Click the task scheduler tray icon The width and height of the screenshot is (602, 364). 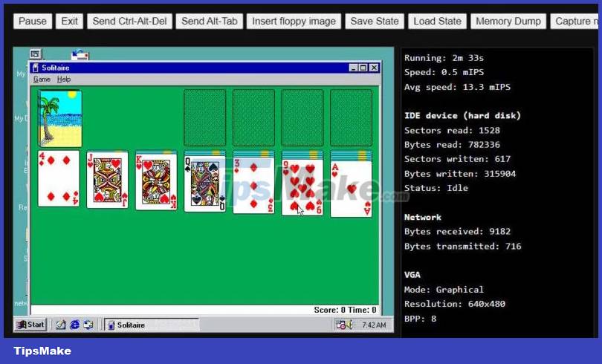point(340,325)
